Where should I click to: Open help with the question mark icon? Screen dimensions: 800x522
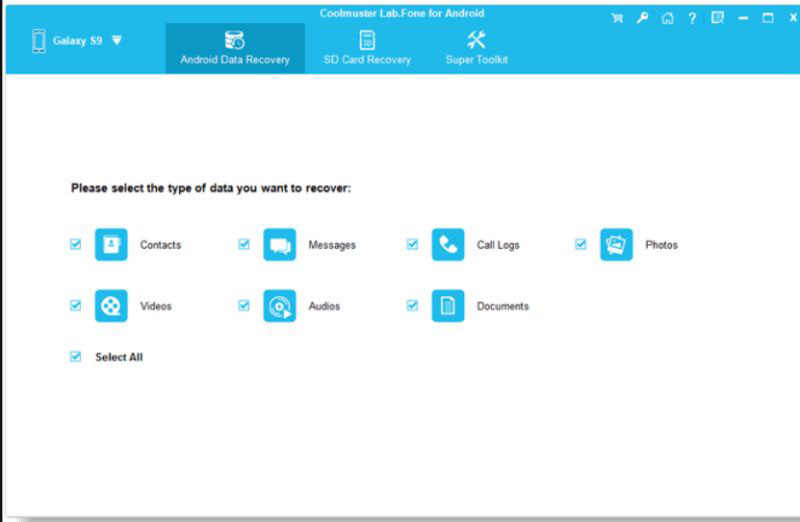(692, 18)
